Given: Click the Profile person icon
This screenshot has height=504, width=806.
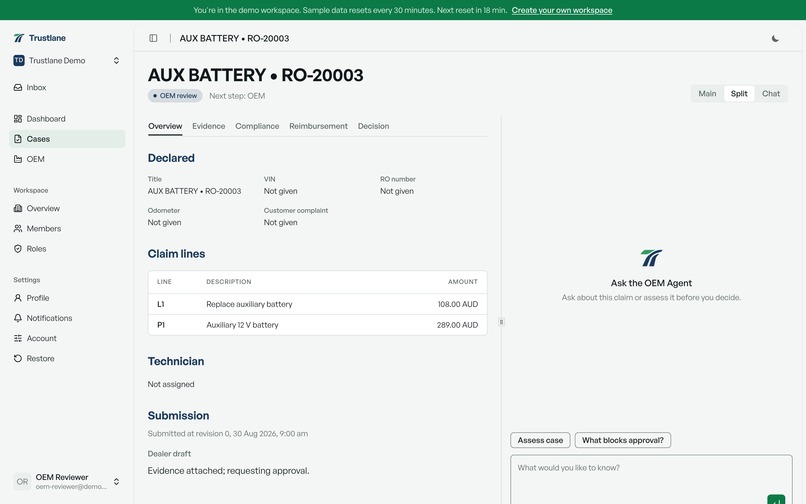Looking at the screenshot, I should click(18, 298).
